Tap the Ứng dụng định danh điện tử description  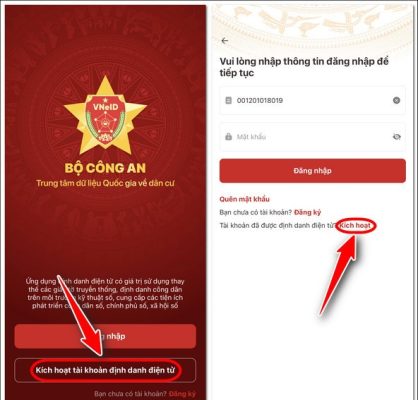point(105,293)
